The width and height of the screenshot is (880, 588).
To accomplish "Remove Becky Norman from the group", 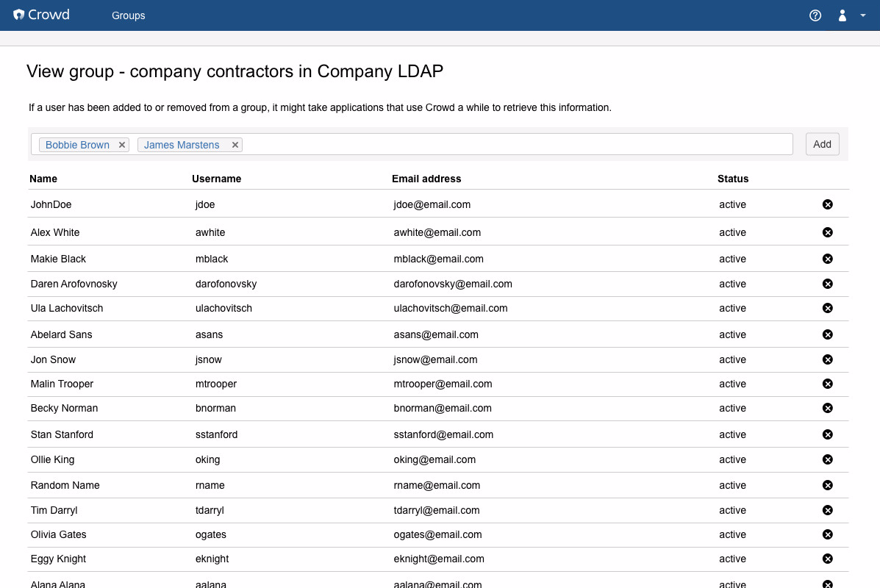I will pos(827,408).
